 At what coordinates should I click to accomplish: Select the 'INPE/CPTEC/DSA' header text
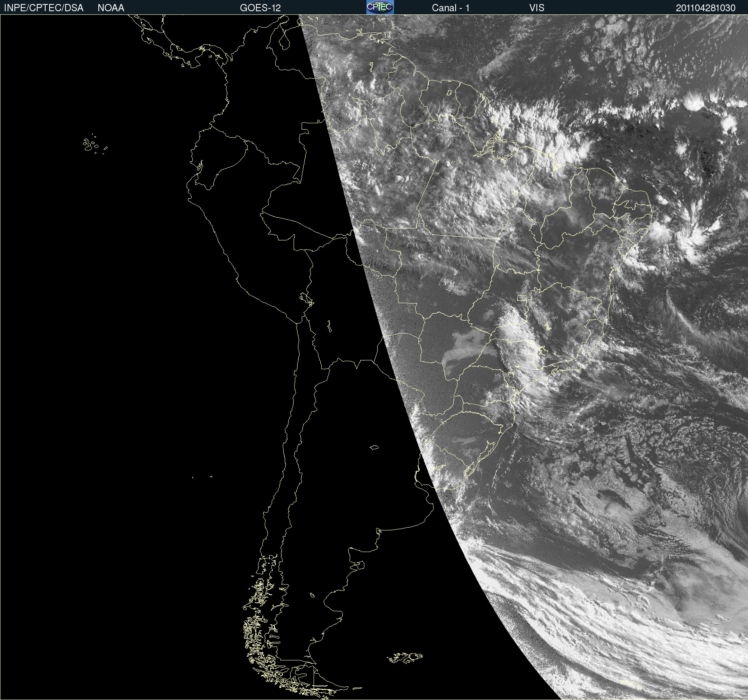[44, 8]
